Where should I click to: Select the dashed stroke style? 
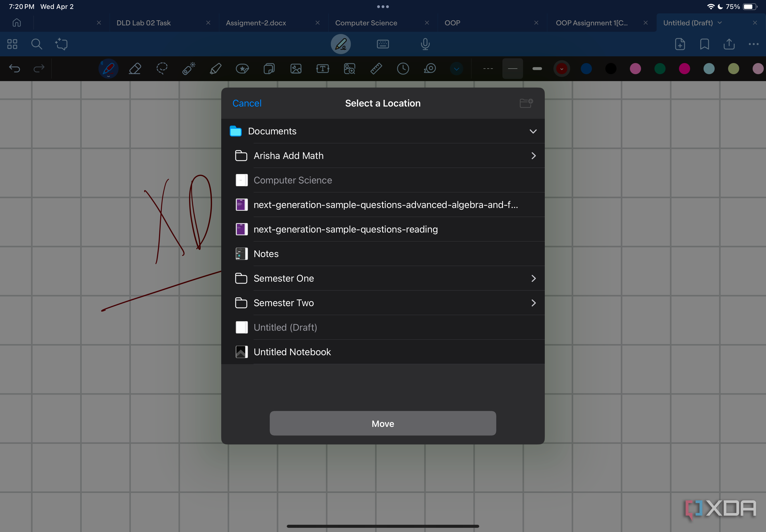coord(488,69)
